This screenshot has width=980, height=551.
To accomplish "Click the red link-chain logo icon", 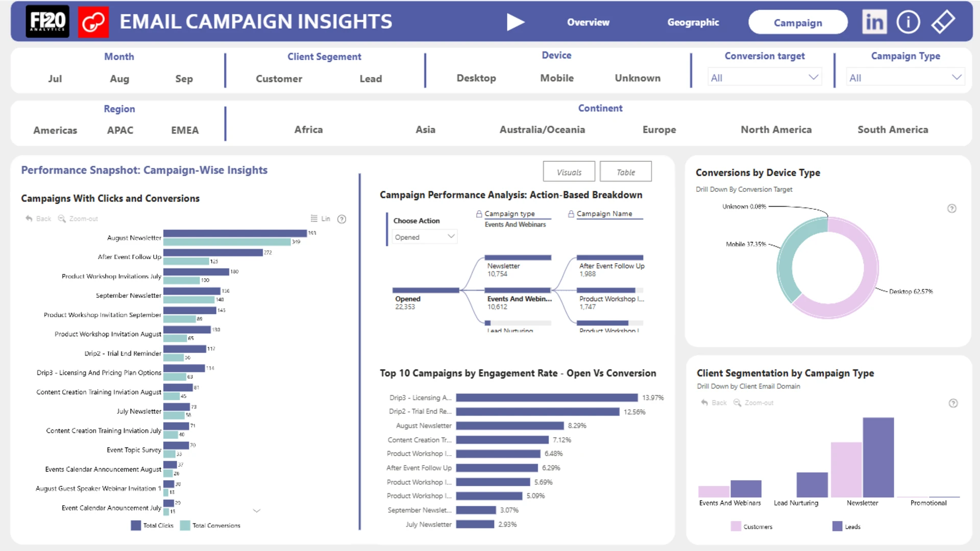I will pos(93,22).
